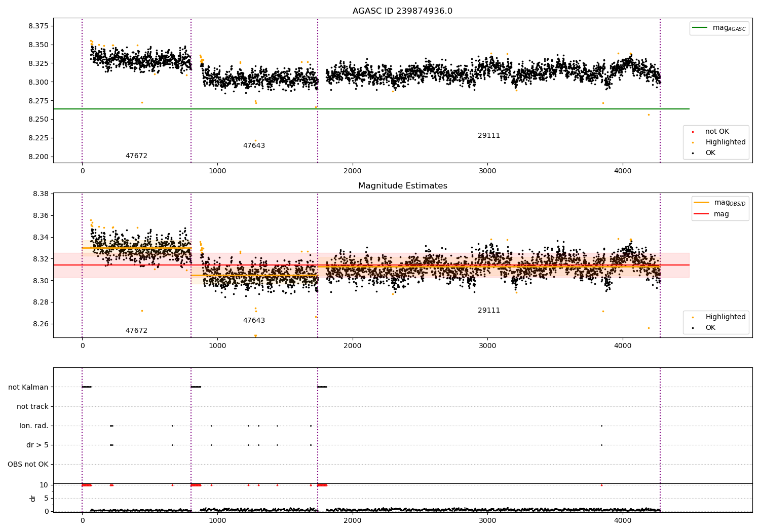Click the 5 tick on the dr axis
The height and width of the screenshot is (532, 760).
pos(46,498)
